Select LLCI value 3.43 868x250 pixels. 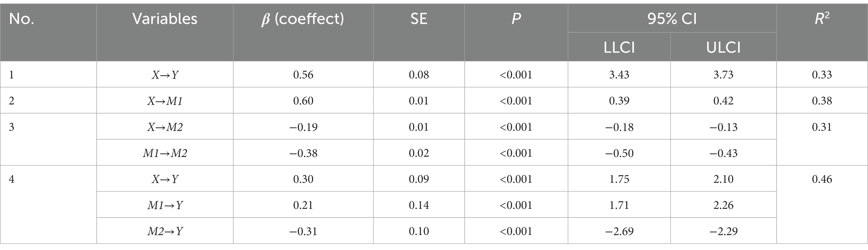(x=619, y=75)
